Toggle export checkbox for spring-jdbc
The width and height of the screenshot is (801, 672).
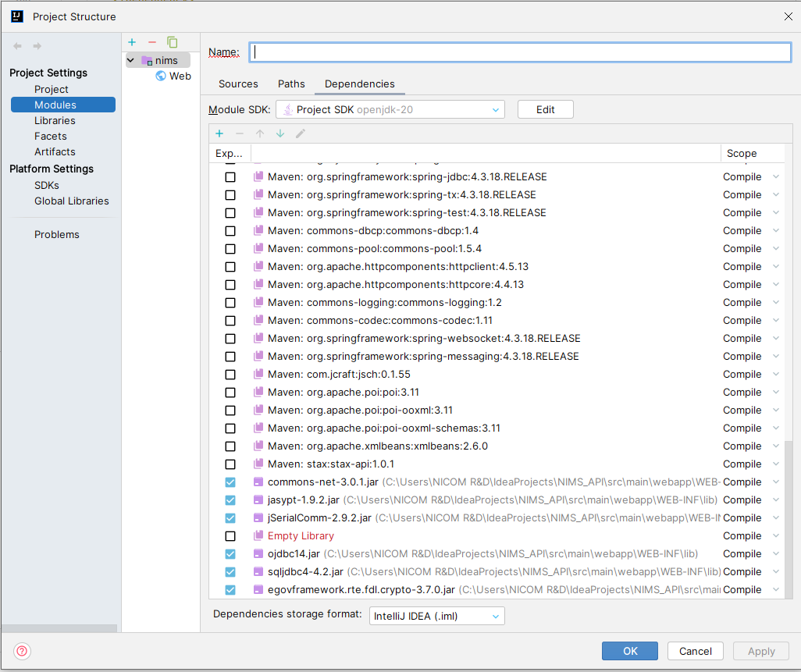point(230,177)
